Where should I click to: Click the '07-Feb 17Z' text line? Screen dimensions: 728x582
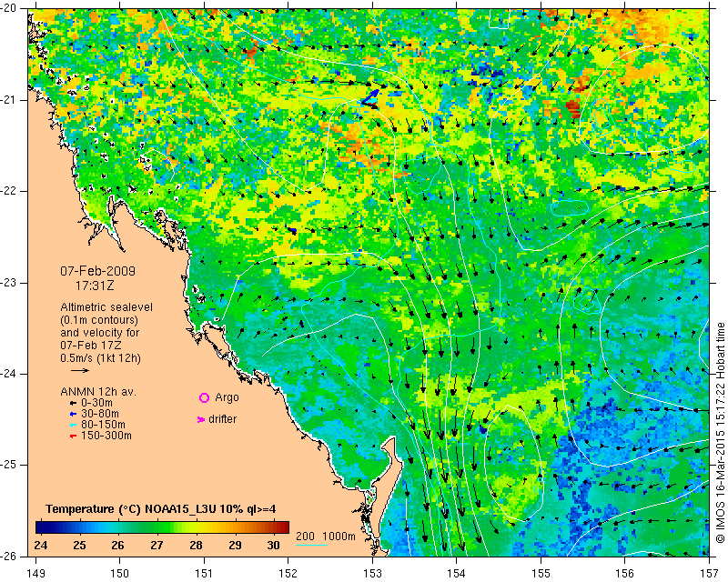(x=89, y=346)
